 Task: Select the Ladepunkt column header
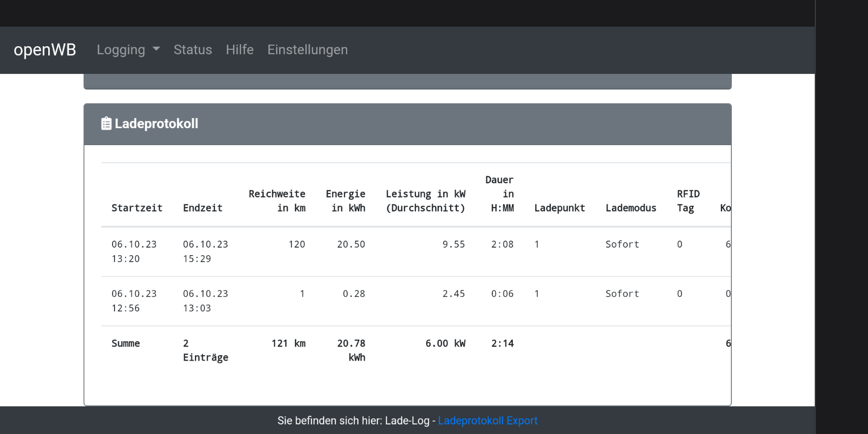560,208
